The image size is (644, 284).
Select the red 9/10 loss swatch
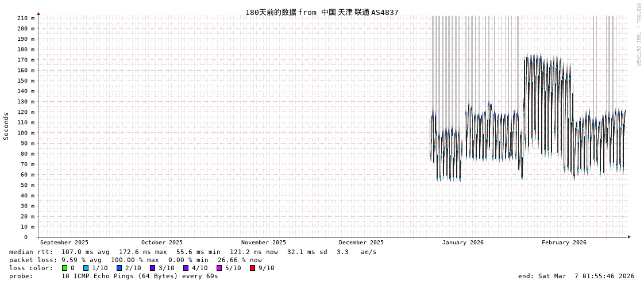click(x=252, y=268)
